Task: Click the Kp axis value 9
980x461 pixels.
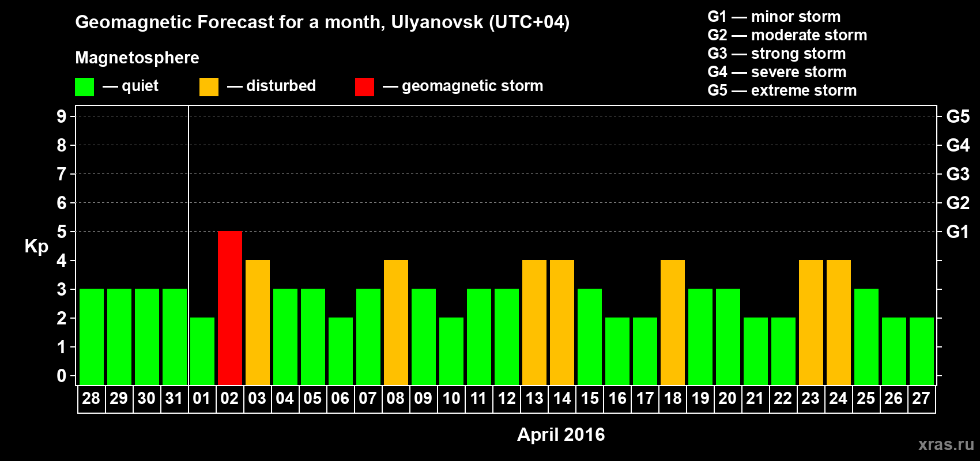Action: [x=62, y=116]
